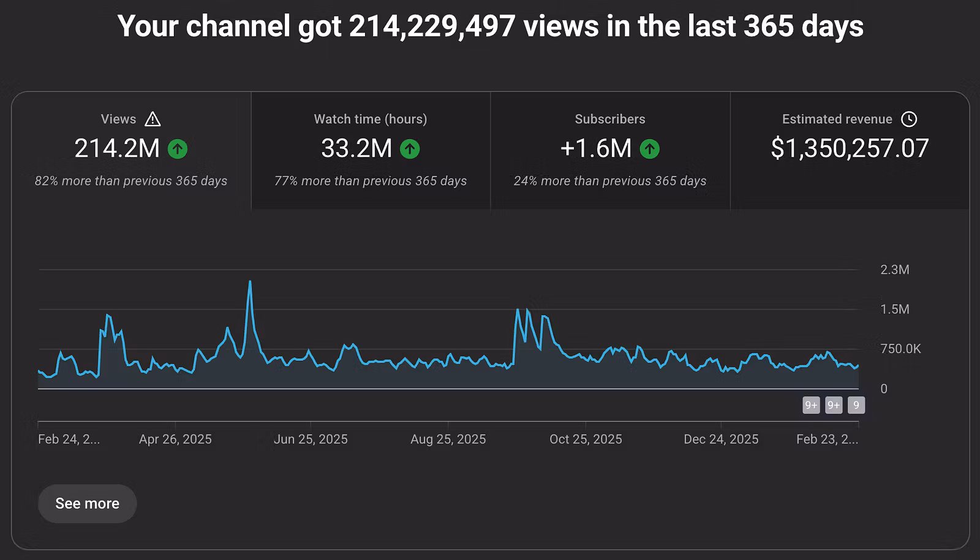Click the warning triangle icon beside Views

[x=153, y=119]
